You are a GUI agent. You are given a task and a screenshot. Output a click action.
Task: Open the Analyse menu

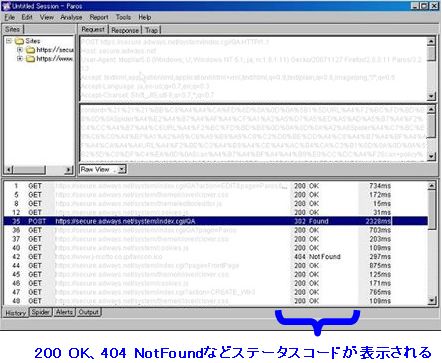(x=71, y=17)
